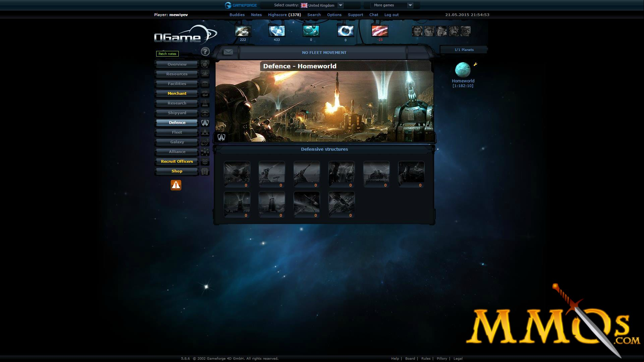Click the icon beside the Shop menu
Viewport: 644px width, 362px height.
(x=205, y=171)
